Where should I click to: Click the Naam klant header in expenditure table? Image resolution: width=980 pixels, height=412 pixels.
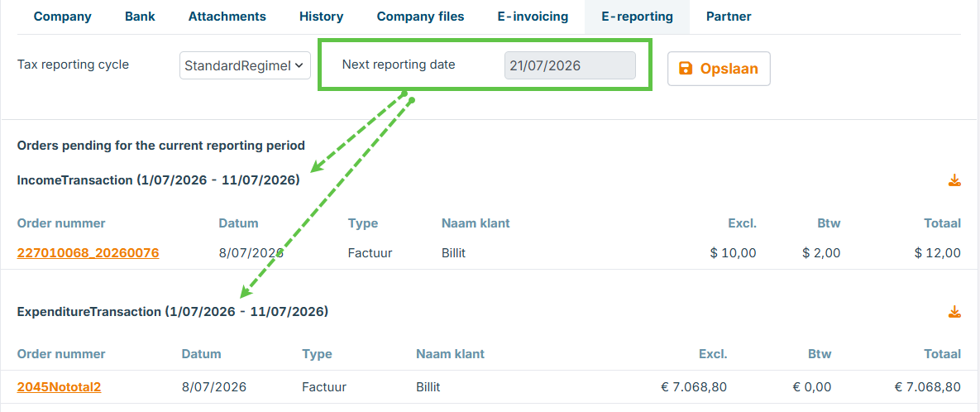tap(450, 354)
